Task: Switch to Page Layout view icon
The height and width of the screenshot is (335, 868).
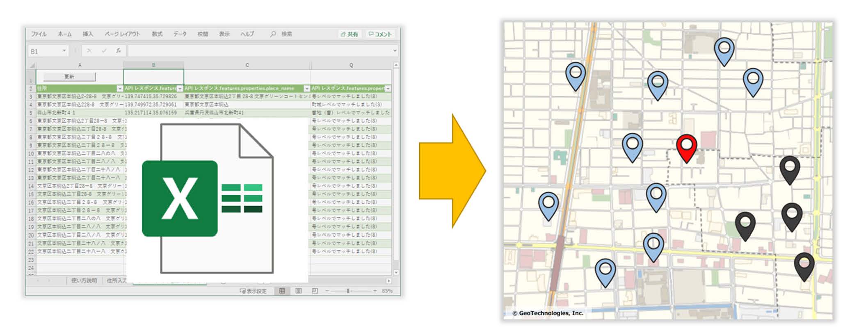Action: tap(298, 291)
